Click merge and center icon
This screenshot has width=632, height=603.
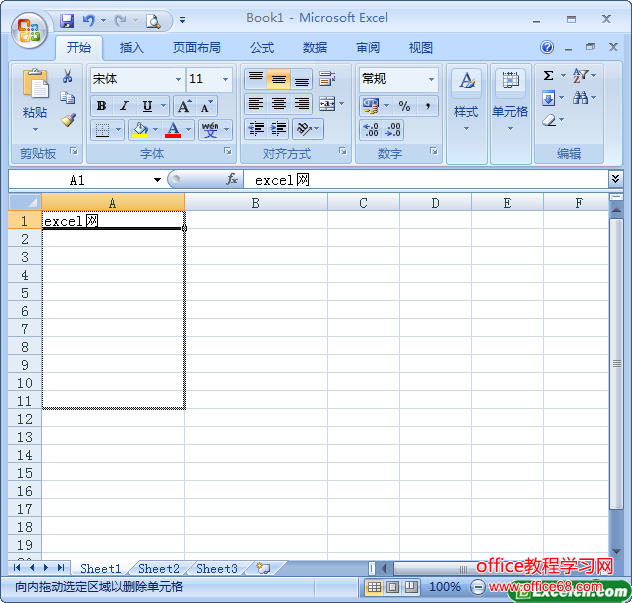326,104
